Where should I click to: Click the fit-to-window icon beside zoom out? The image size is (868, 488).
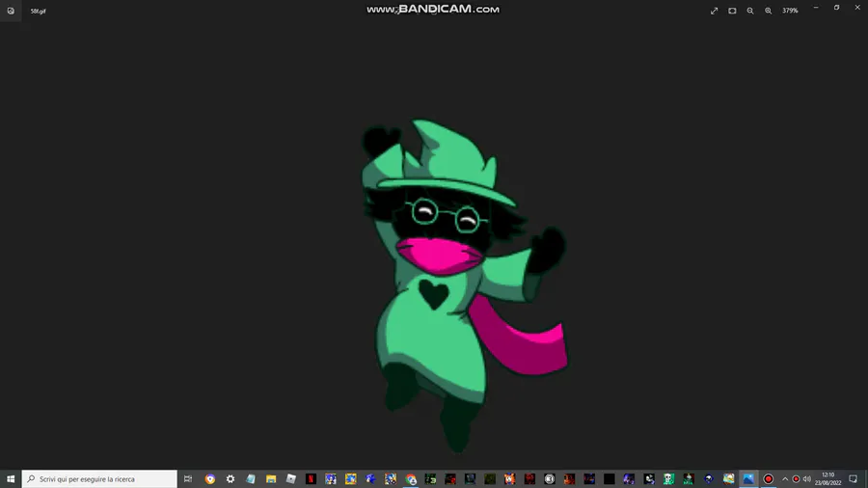pyautogui.click(x=732, y=11)
